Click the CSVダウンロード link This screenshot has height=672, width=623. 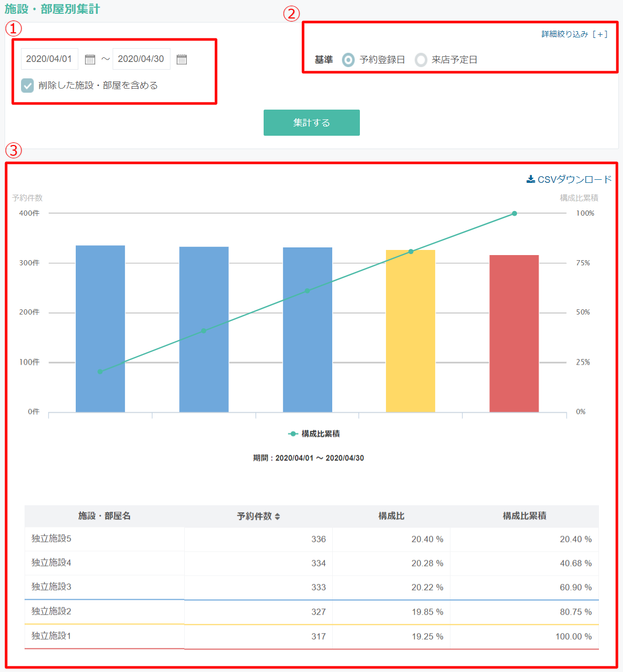[x=569, y=179]
